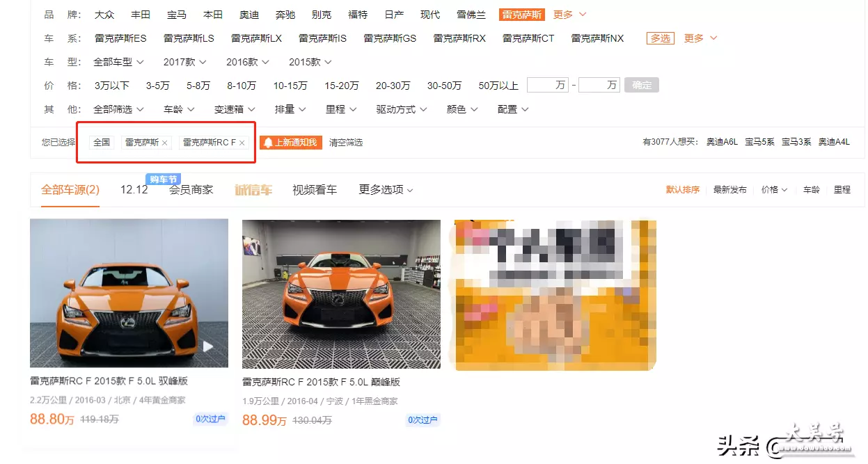Viewport: 868px width, 464px height.
Task: Open the 价格 sort dropdown
Action: pos(774,189)
